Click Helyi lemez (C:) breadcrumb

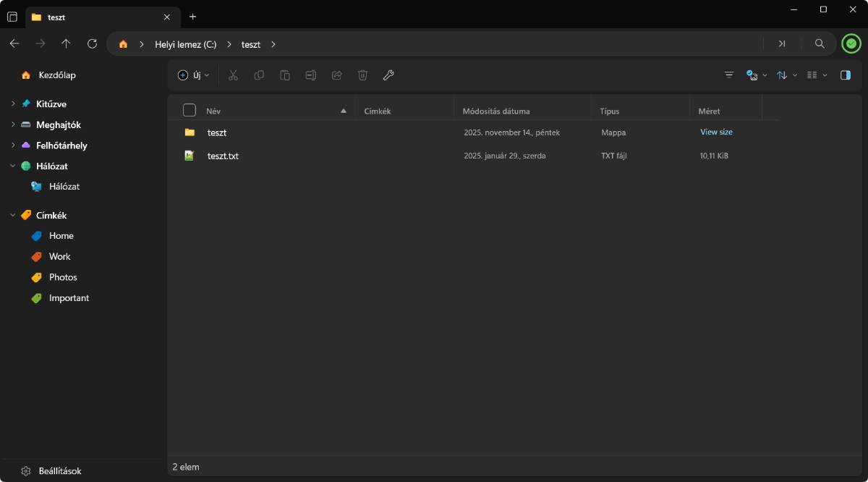pyautogui.click(x=185, y=44)
